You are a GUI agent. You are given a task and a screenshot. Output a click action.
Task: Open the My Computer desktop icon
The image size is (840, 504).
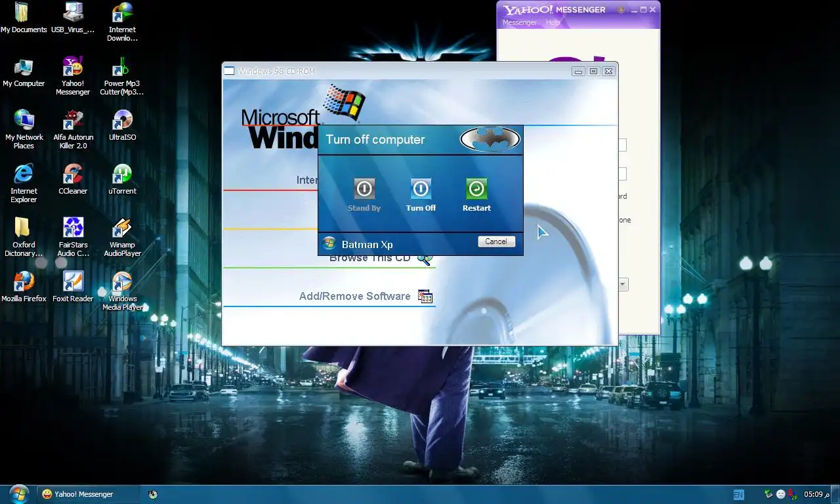coord(24,73)
